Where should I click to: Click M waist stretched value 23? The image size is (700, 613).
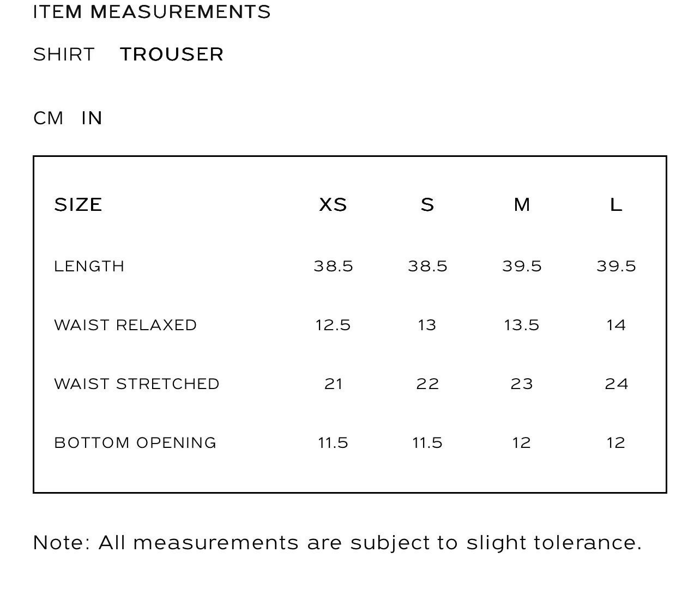(x=522, y=384)
